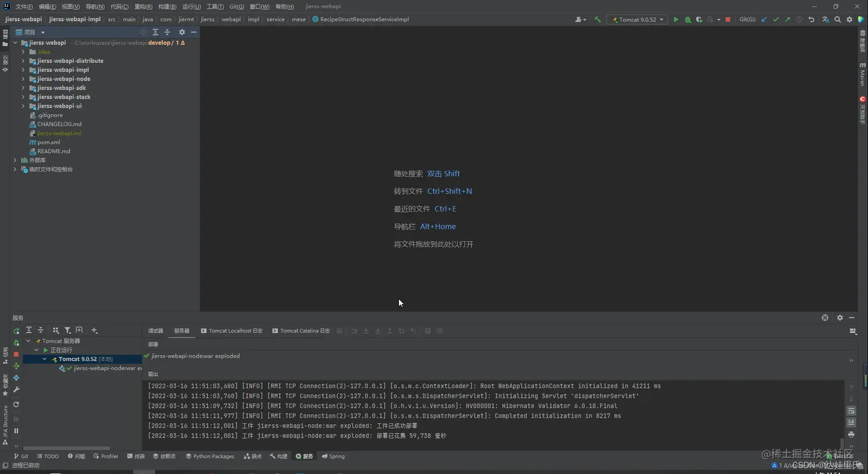Filter services with the funnel icon
Screen dimensions: 868x474
pyautogui.click(x=67, y=331)
